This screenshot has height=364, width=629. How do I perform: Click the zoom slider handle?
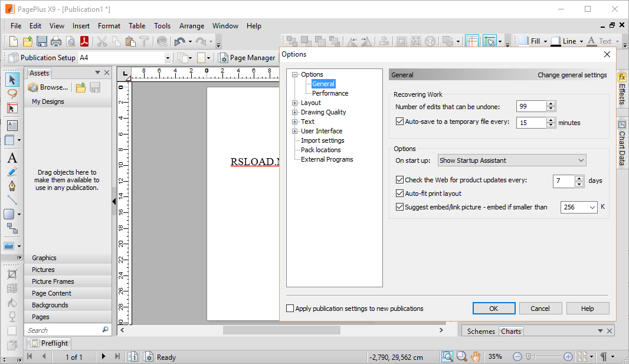(529, 356)
